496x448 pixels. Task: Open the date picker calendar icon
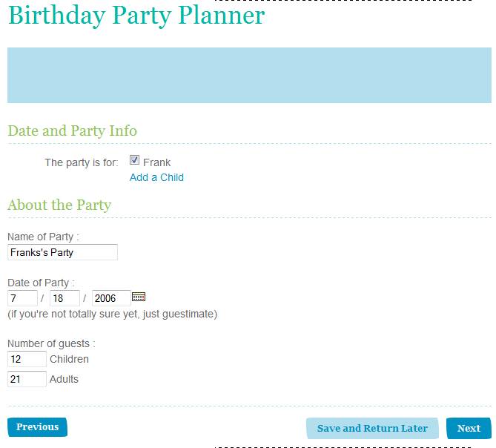(x=139, y=297)
